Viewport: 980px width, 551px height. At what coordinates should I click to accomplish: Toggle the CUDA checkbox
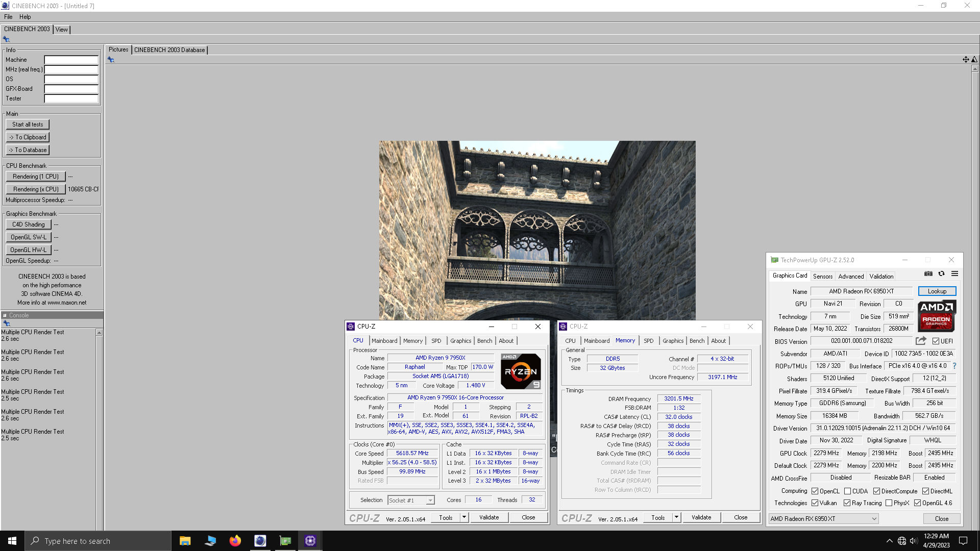click(x=848, y=491)
